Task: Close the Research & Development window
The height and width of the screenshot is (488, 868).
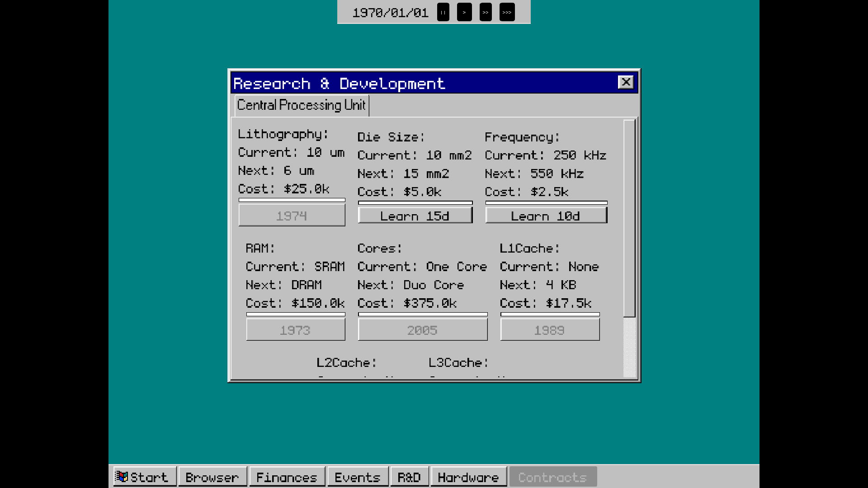Action: [626, 82]
